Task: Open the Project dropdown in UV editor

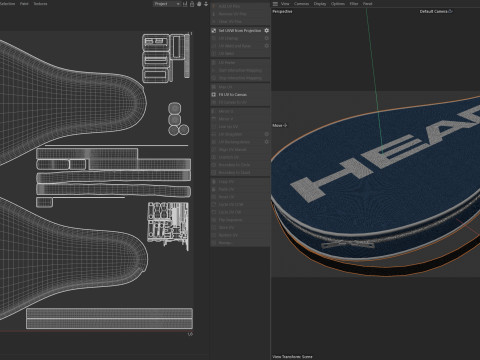Action: 167,4
